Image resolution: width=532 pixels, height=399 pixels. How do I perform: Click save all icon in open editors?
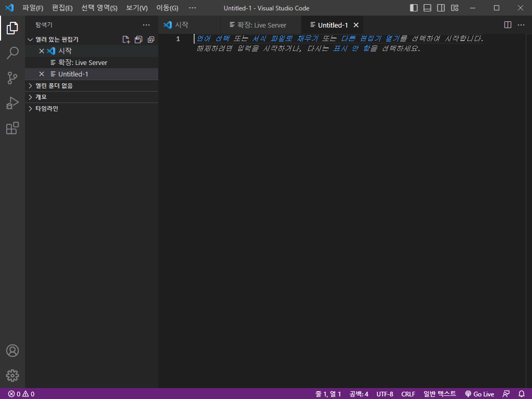click(x=138, y=40)
